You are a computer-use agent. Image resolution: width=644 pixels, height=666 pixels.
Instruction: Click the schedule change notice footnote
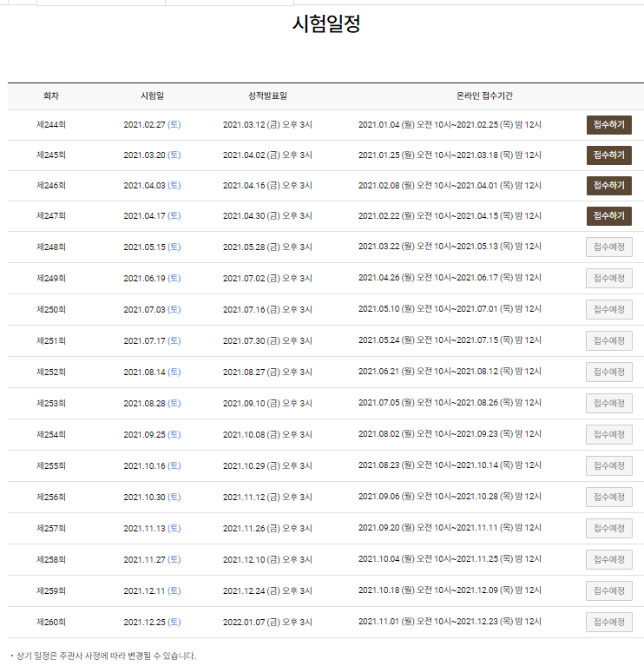103,656
